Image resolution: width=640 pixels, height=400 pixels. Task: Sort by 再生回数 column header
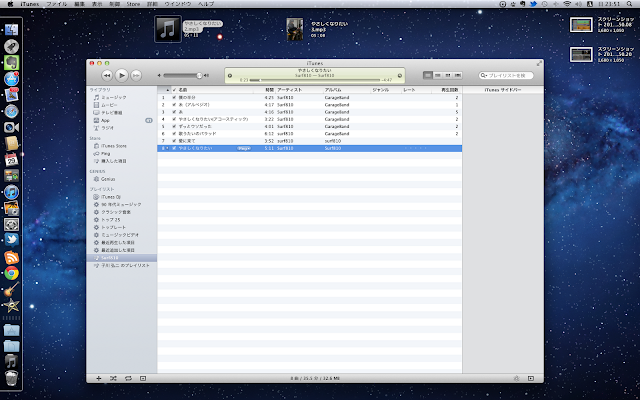(x=447, y=90)
